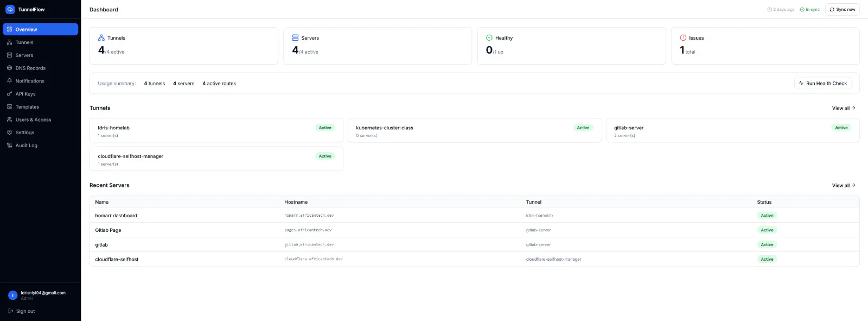
Task: Click the gitlab server name cell
Action: tap(101, 245)
